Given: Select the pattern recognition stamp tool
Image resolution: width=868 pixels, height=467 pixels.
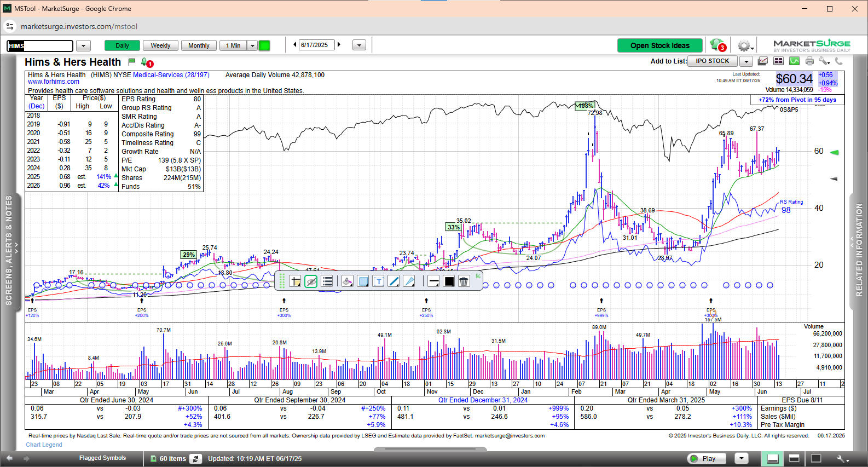Looking at the screenshot, I should (x=347, y=281).
